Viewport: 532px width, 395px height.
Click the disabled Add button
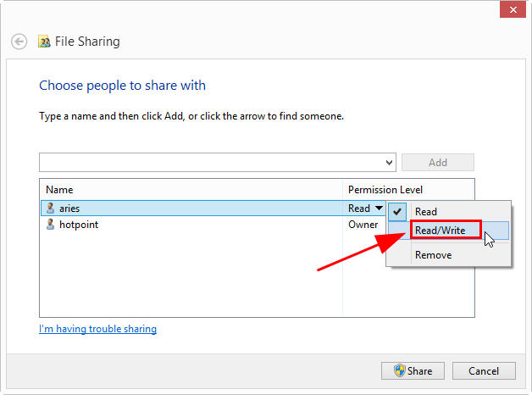tap(438, 163)
